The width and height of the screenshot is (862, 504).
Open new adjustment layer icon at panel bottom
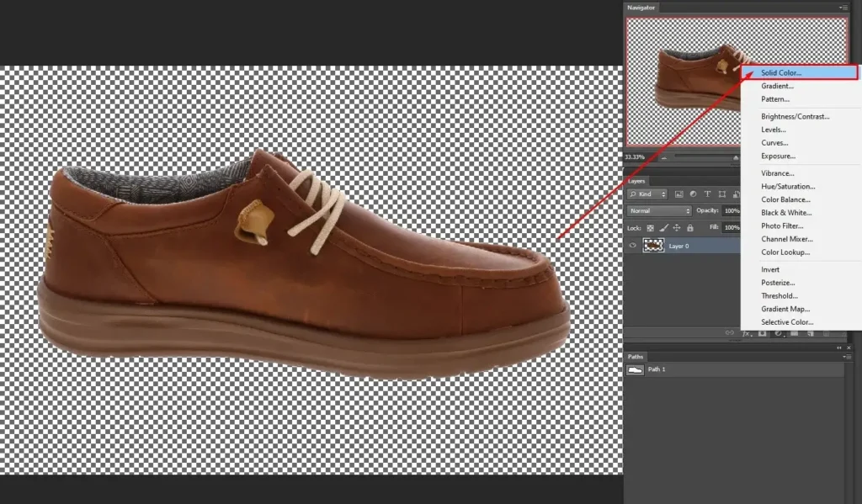(x=777, y=334)
